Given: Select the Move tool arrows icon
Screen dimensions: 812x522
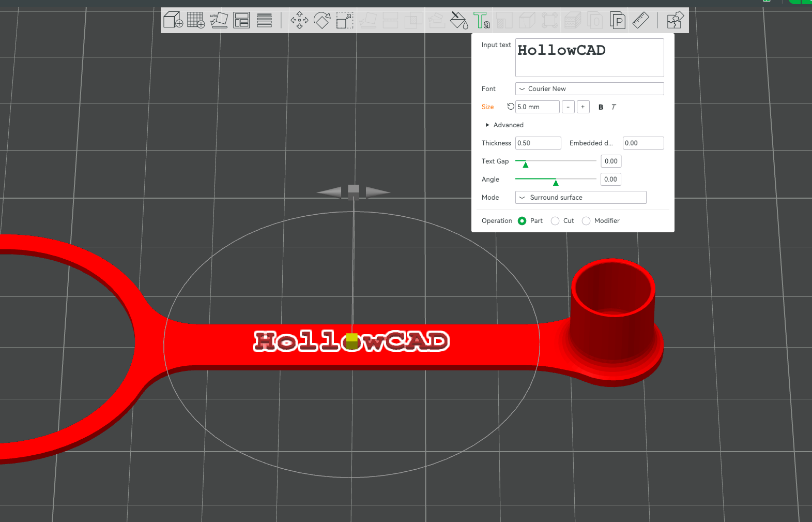Looking at the screenshot, I should [x=299, y=20].
